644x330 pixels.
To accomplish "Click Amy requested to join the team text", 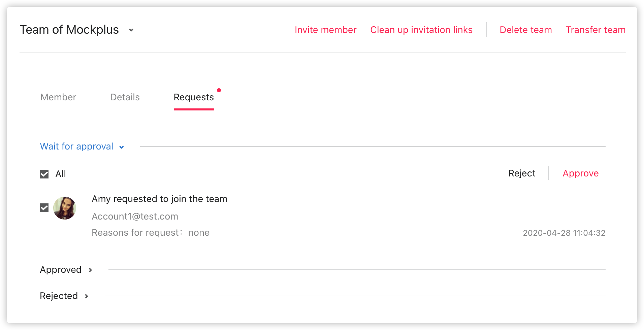I will [x=160, y=199].
